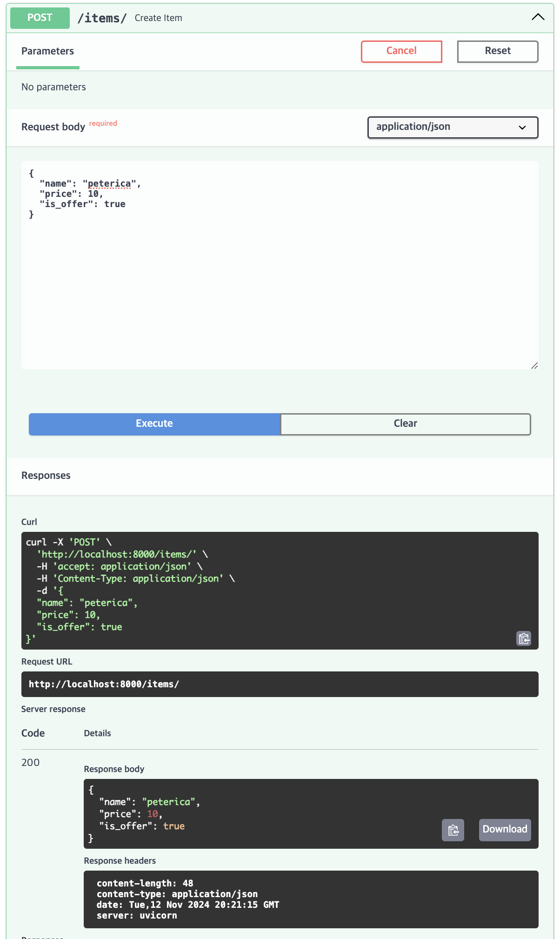Click the Reset button
The image size is (560, 939).
[498, 51]
